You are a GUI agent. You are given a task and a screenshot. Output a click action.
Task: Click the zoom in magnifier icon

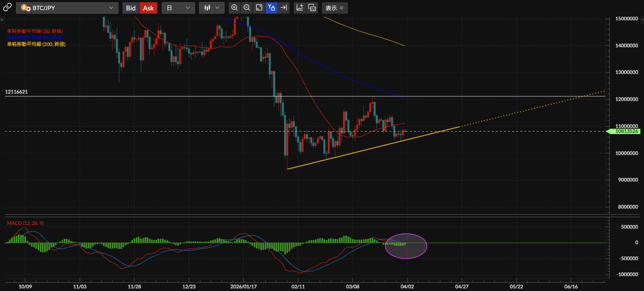[234, 8]
